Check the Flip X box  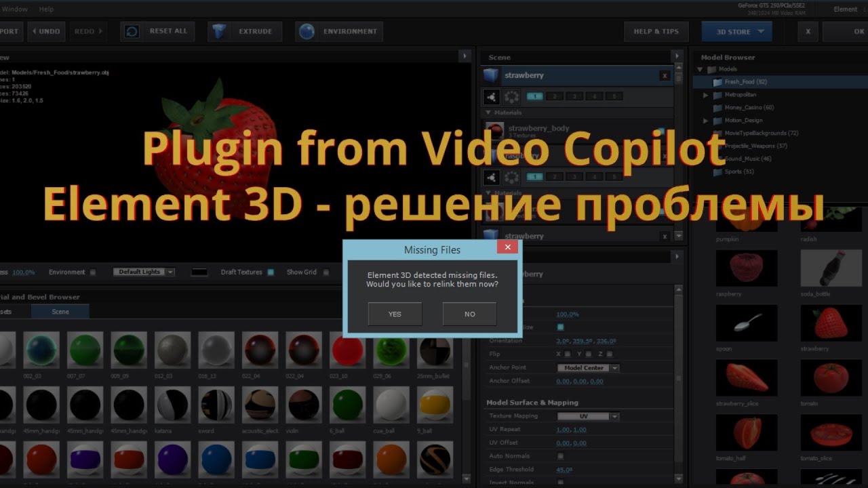click(x=568, y=354)
